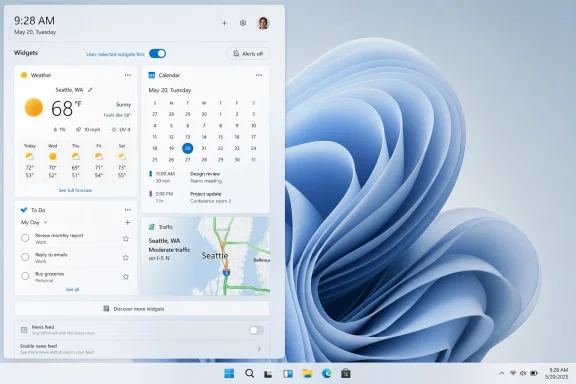
Task: Edit the Seattle, WA weather location
Action: [90, 90]
